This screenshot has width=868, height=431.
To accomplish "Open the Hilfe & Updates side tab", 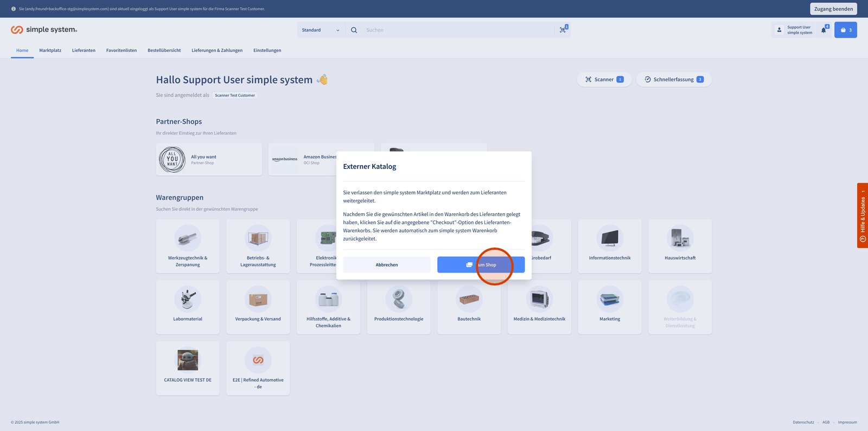I will tap(863, 215).
